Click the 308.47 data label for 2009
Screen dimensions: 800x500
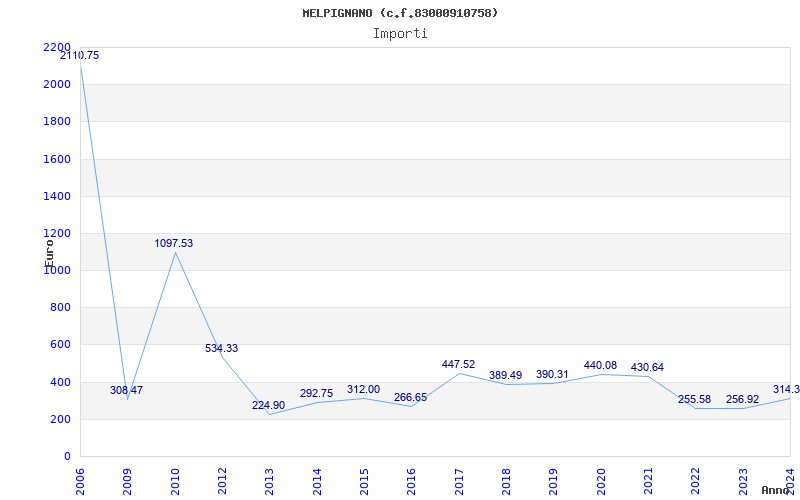tap(127, 391)
